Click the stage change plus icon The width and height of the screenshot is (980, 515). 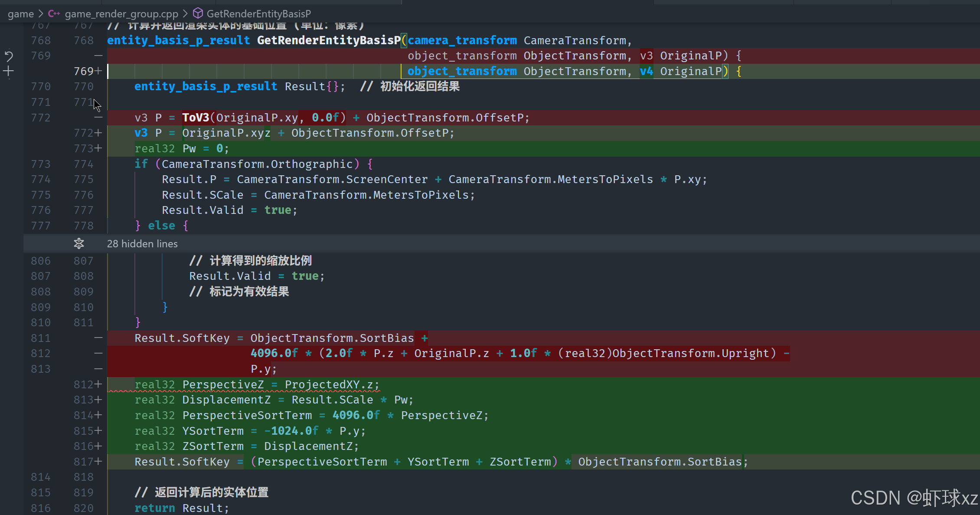tap(9, 72)
